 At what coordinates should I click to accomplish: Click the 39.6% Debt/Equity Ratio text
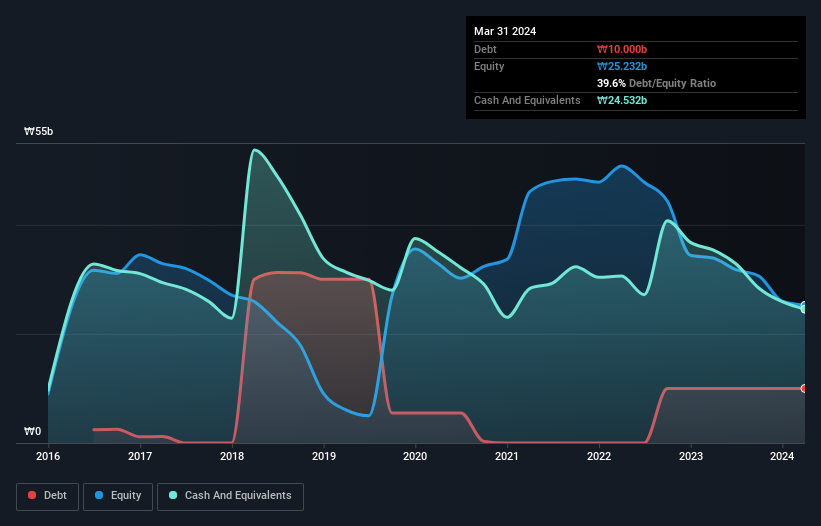[657, 83]
